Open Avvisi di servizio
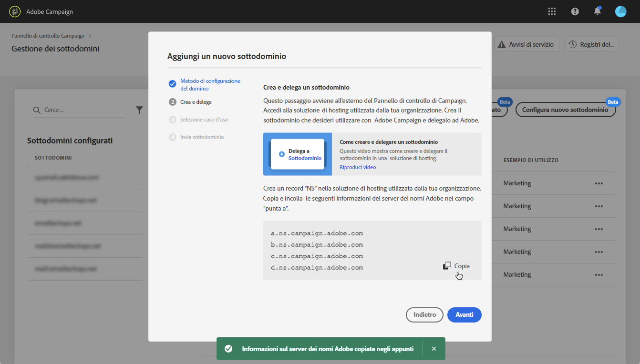640x364 pixels. tap(526, 44)
